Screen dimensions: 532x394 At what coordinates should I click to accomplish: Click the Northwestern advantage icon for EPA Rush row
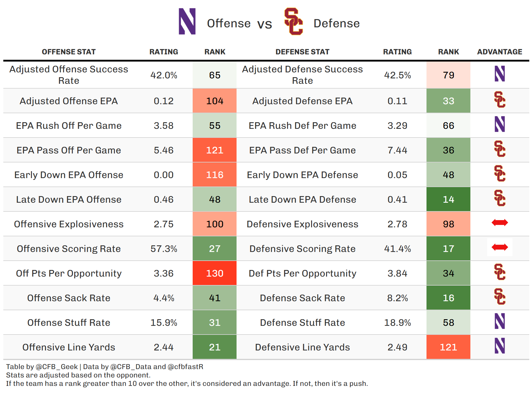[500, 124]
